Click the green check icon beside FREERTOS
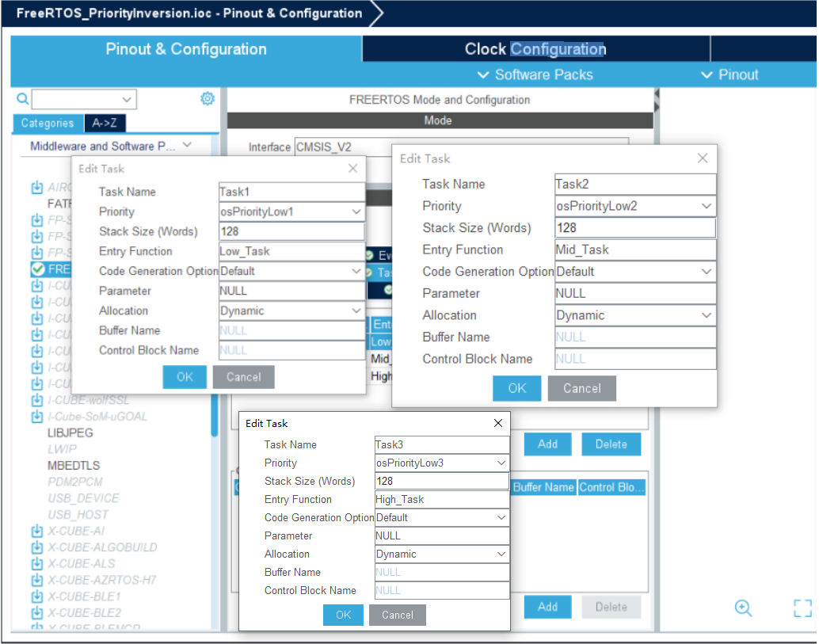The height and width of the screenshot is (644, 819). point(37,269)
